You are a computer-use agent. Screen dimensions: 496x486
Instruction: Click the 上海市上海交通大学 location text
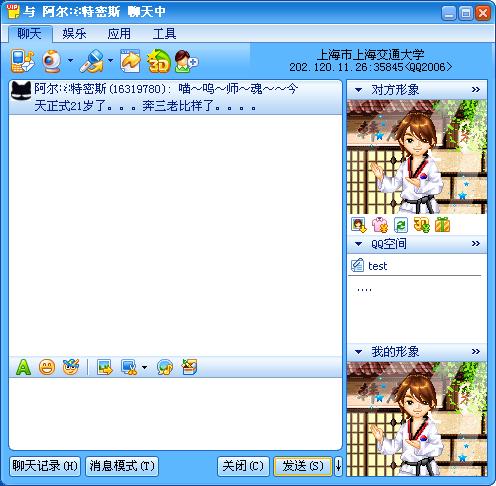370,55
